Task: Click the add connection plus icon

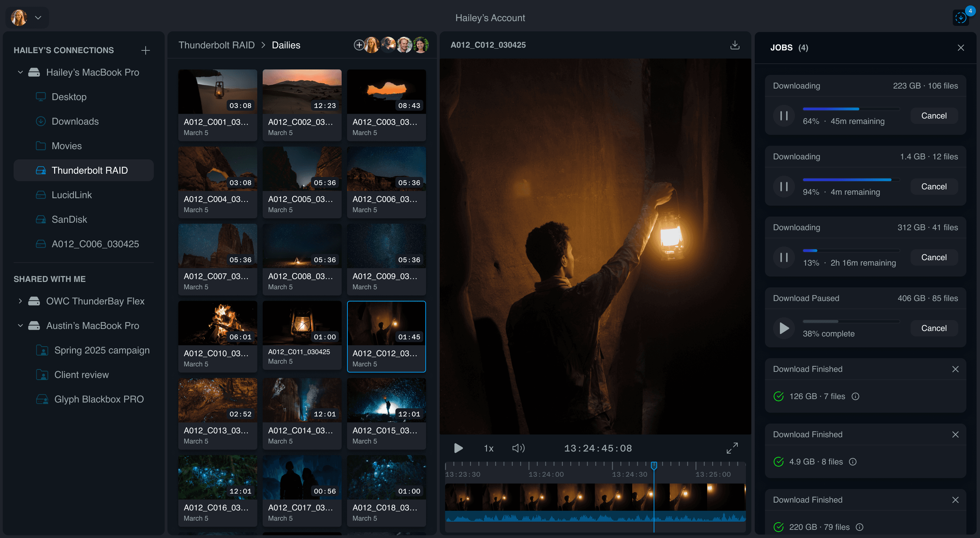Action: click(145, 50)
